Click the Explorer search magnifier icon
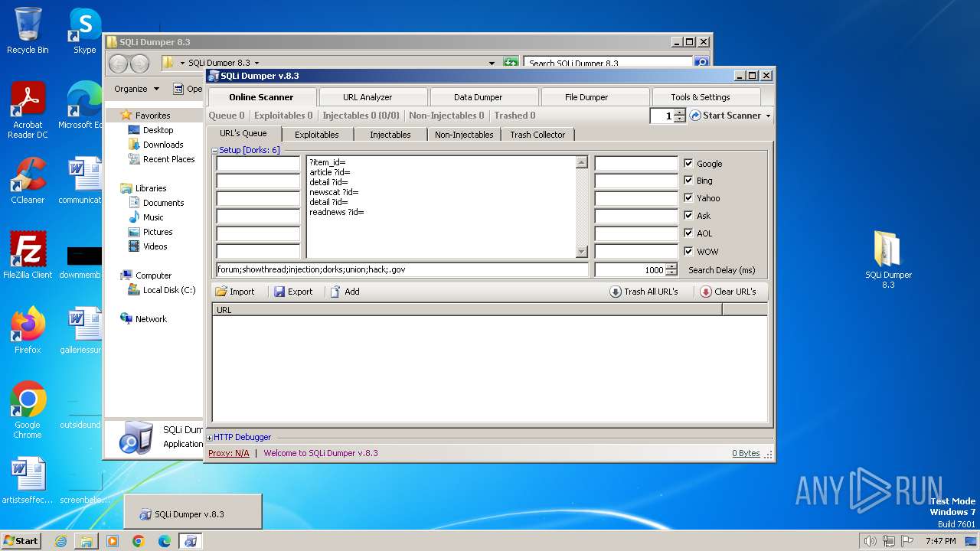Screen dimensions: 980x551 tap(701, 63)
